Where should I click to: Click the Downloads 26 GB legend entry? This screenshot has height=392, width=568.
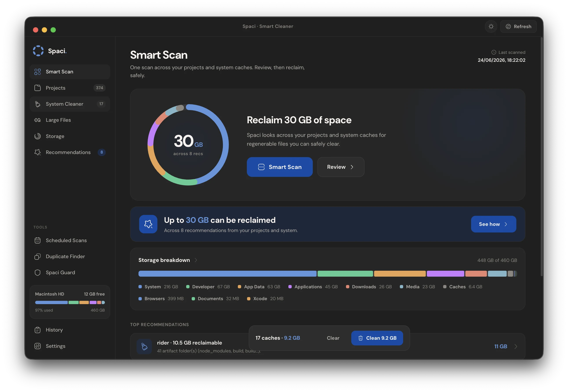369,287
